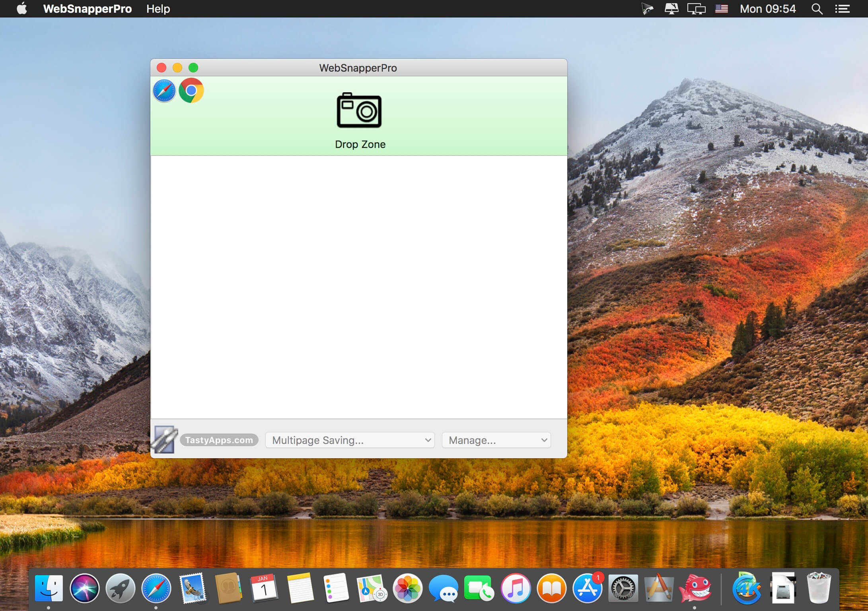This screenshot has height=611, width=868.
Task: Open the Help menu
Action: (x=158, y=9)
